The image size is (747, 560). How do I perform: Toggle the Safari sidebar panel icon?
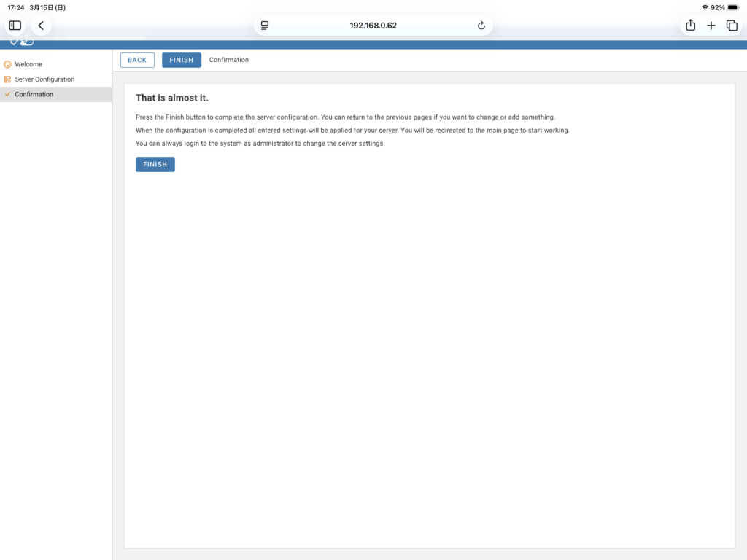pyautogui.click(x=15, y=26)
